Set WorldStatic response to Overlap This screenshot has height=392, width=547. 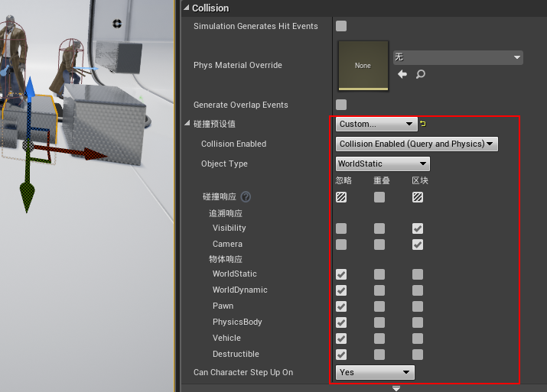379,274
